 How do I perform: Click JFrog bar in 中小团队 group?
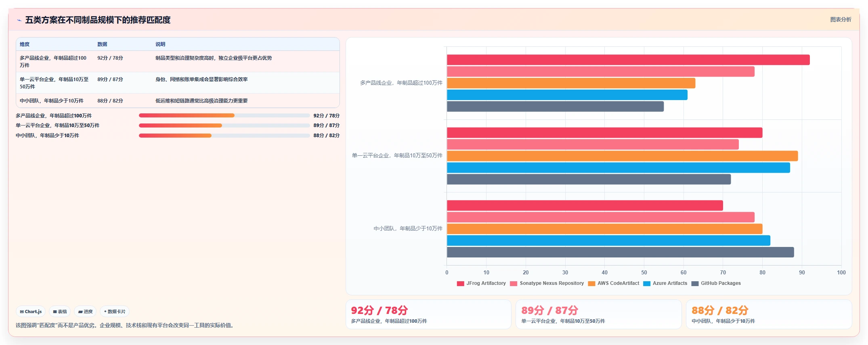tap(585, 205)
